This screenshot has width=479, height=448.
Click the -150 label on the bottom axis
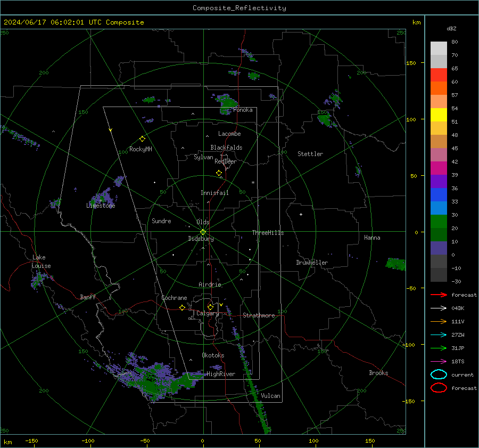click(31, 441)
